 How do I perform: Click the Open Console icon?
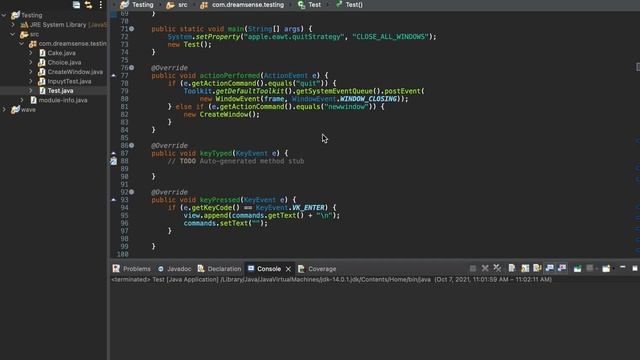click(x=606, y=268)
